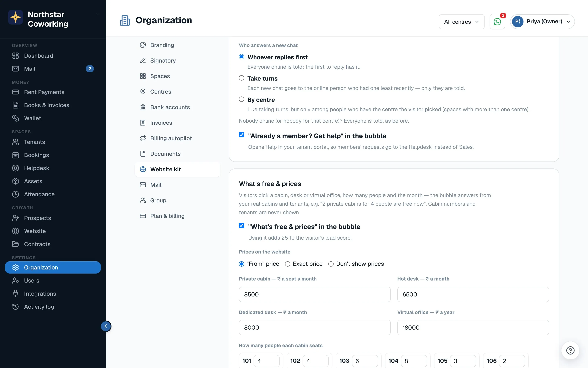Click the Bank accounts building icon
Screen dimensions: 588x368
[x=143, y=107]
